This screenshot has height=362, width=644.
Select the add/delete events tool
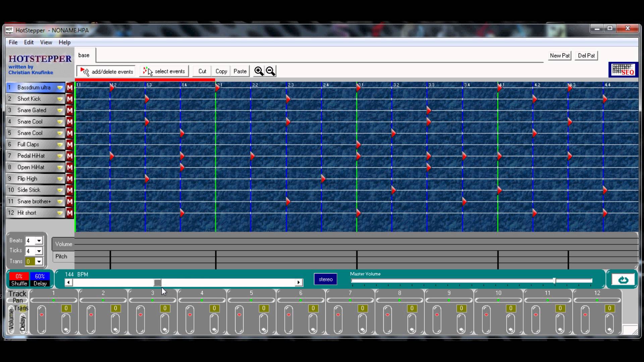point(106,71)
